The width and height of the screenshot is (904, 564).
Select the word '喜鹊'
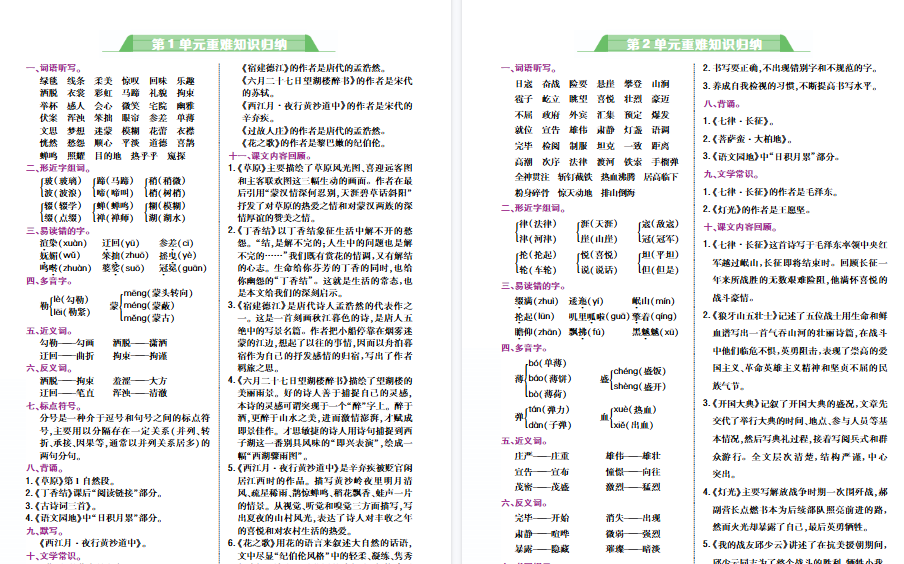pos(186,143)
